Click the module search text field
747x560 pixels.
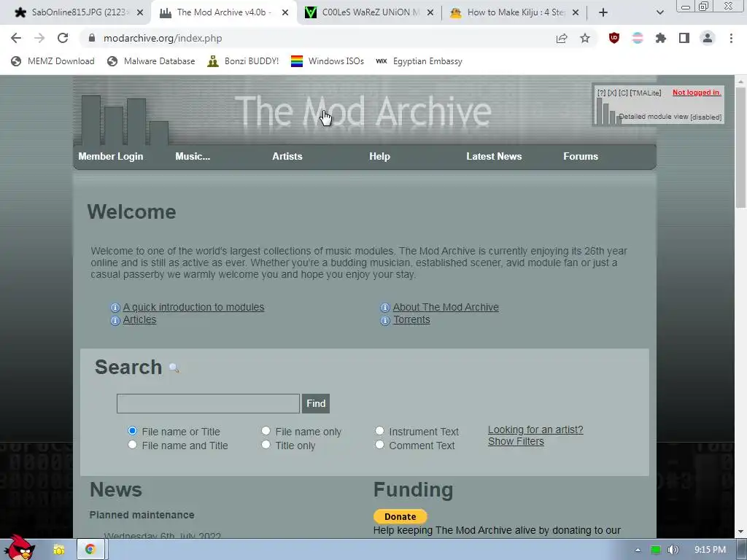(208, 403)
